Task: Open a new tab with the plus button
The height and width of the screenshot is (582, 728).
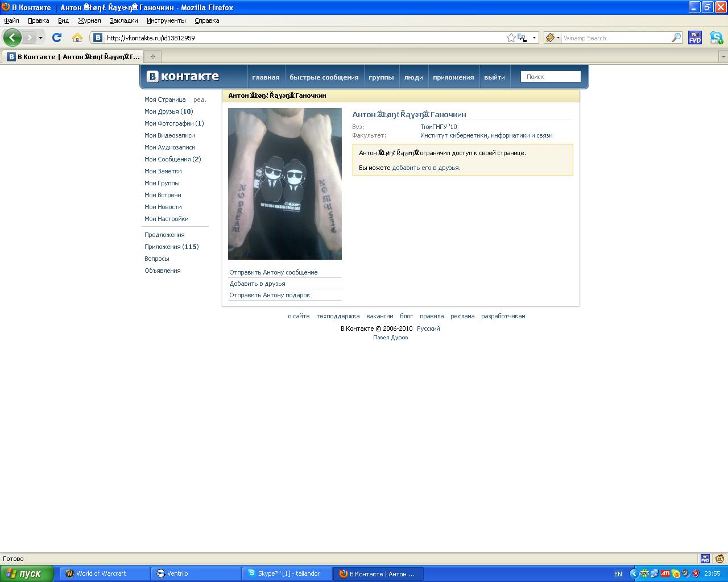Action: (x=152, y=56)
